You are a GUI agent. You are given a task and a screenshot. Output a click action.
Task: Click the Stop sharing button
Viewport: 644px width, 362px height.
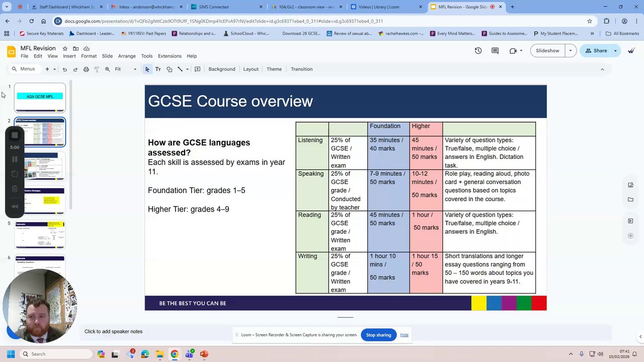coord(378,335)
